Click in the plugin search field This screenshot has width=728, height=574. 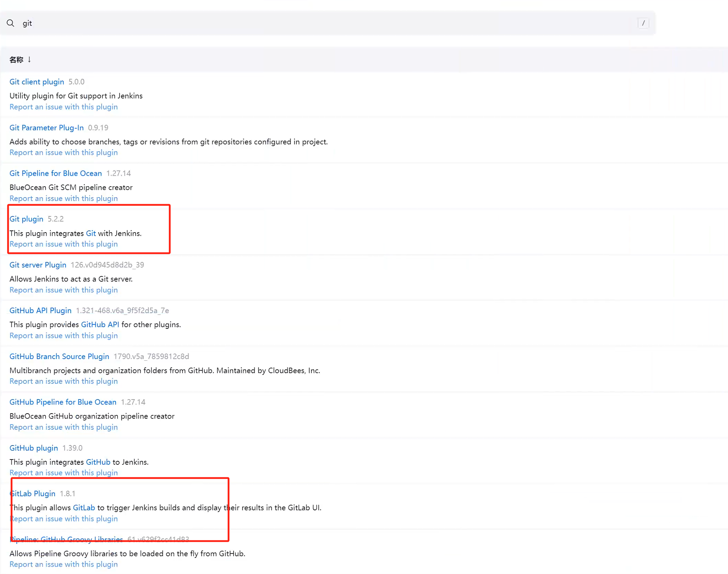(x=315, y=23)
